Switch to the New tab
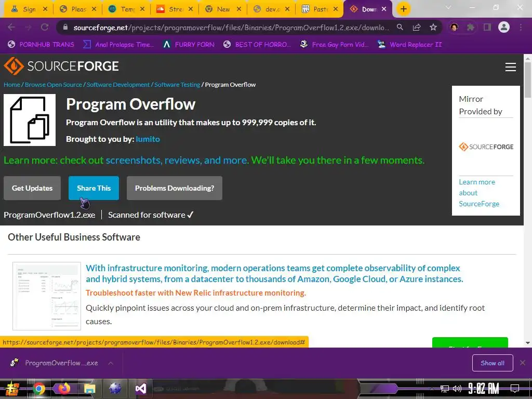Viewport: 532px width, 399px height. pos(223,9)
